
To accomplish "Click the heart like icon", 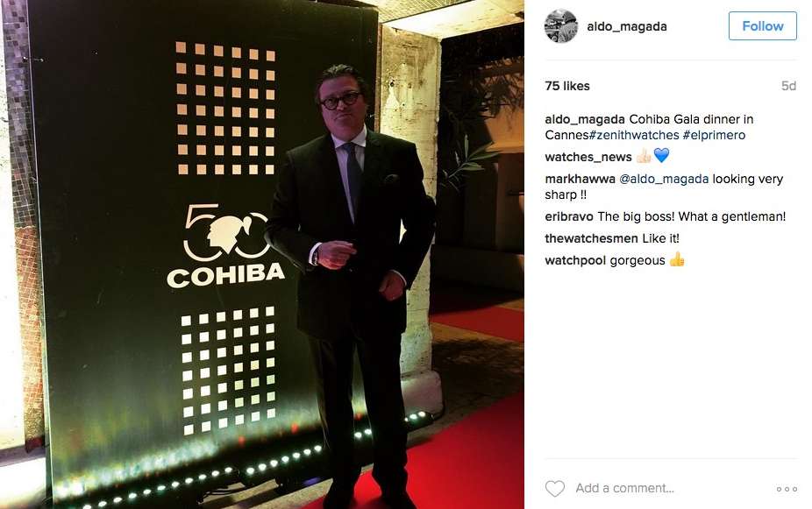I will (x=554, y=488).
